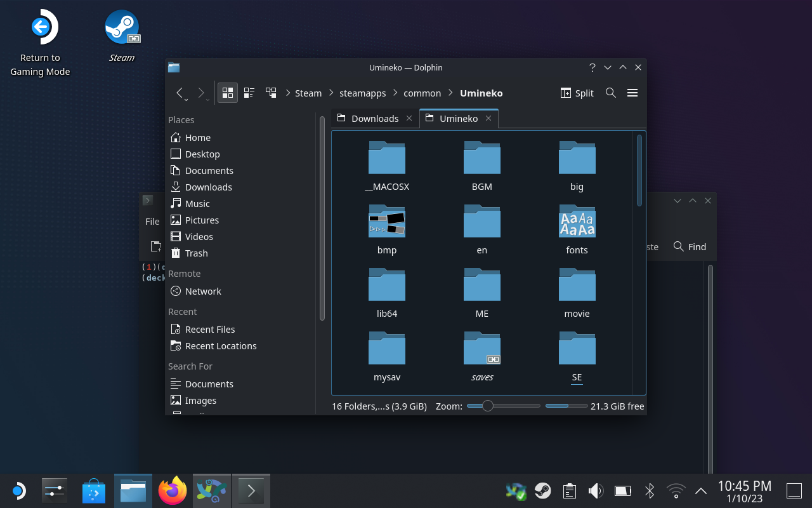Screen dimensions: 812x508
Task: Open the volume control in the system tray
Action: [x=596, y=491]
